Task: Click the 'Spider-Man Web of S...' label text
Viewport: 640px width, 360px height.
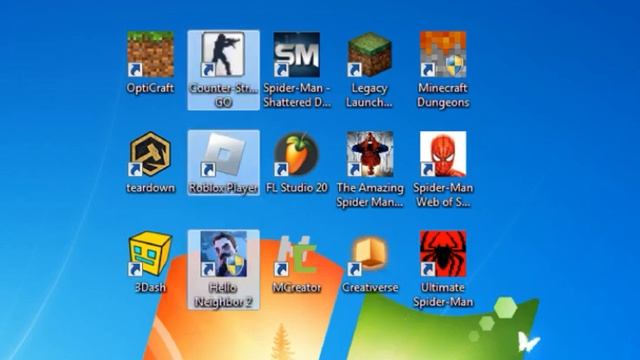Action: 443,195
